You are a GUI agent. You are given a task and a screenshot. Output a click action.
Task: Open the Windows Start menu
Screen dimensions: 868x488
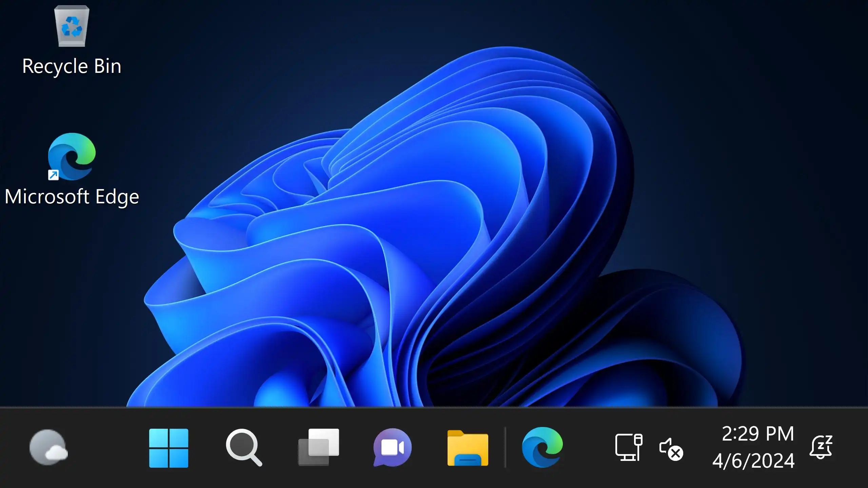point(169,448)
